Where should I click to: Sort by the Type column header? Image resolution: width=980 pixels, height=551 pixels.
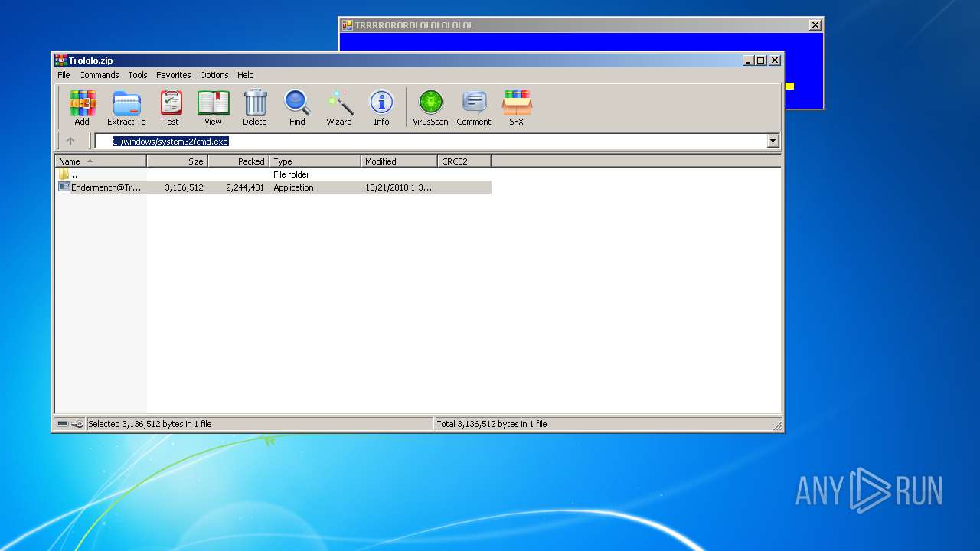[315, 161]
